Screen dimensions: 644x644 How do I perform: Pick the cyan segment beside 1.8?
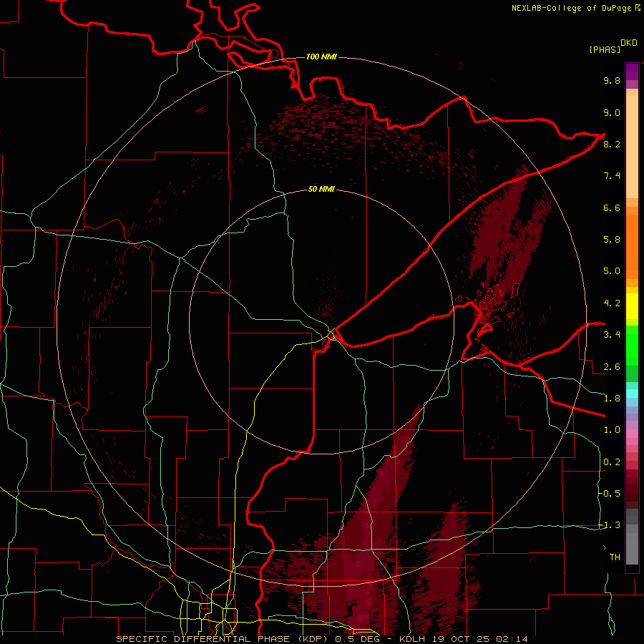pyautogui.click(x=632, y=394)
